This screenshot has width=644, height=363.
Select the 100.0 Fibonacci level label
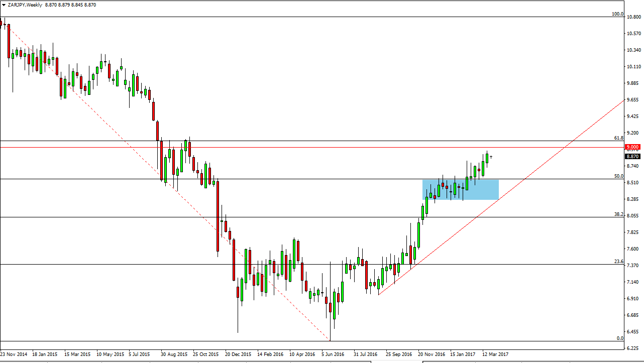pos(617,14)
